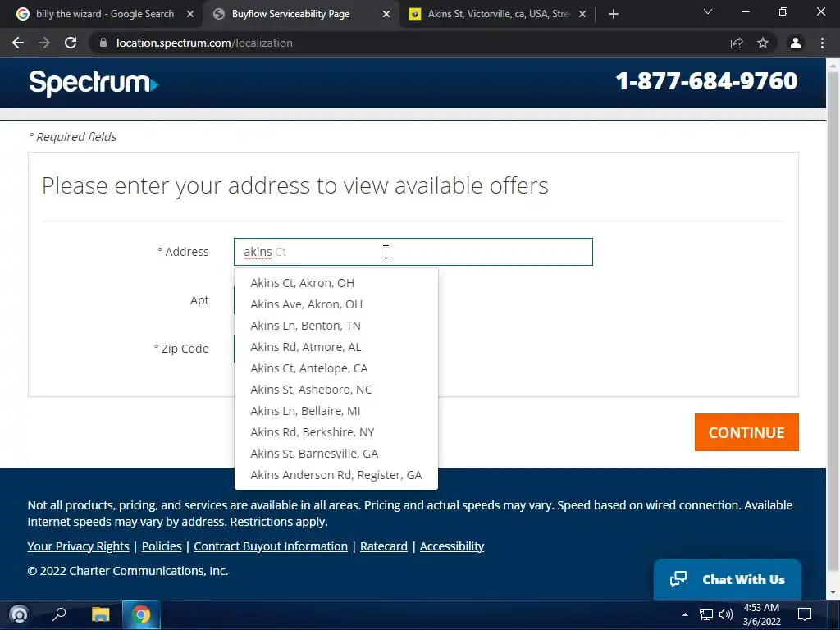Open Chrome three-dot menu
The height and width of the screenshot is (630, 840).
(822, 43)
